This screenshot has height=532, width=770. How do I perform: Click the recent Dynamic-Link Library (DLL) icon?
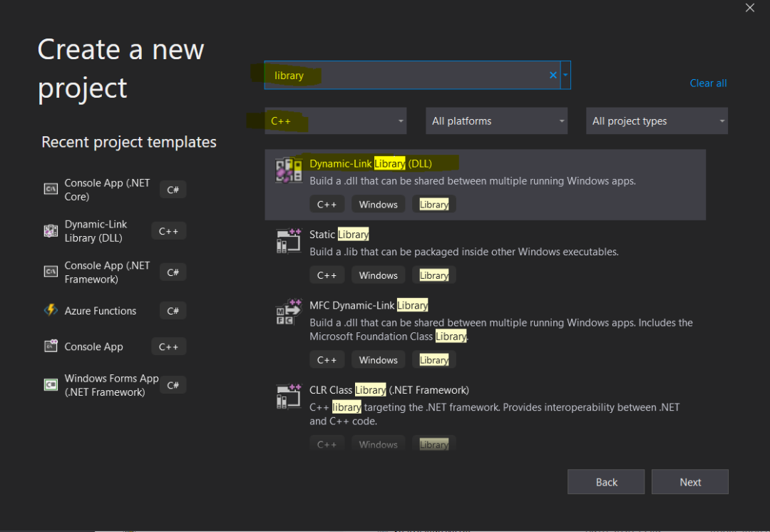tap(51, 231)
